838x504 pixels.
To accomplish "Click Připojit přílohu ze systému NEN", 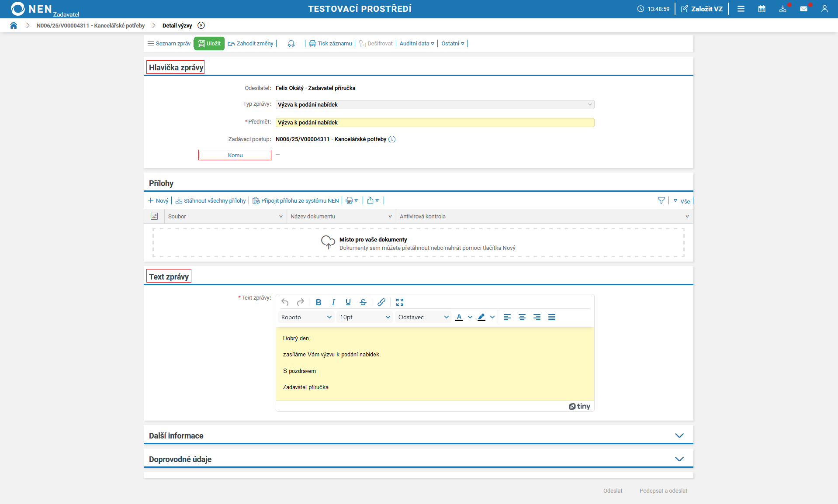I will (296, 201).
